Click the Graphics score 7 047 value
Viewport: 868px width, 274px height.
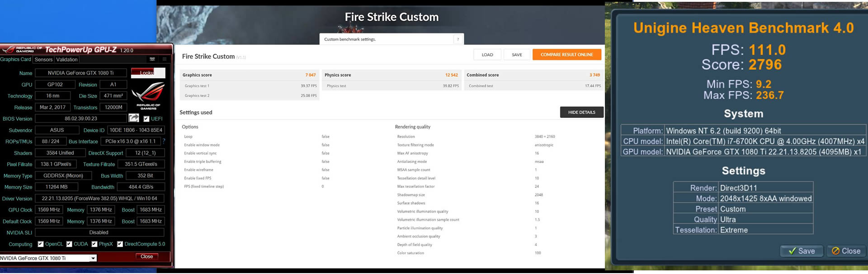coord(311,75)
